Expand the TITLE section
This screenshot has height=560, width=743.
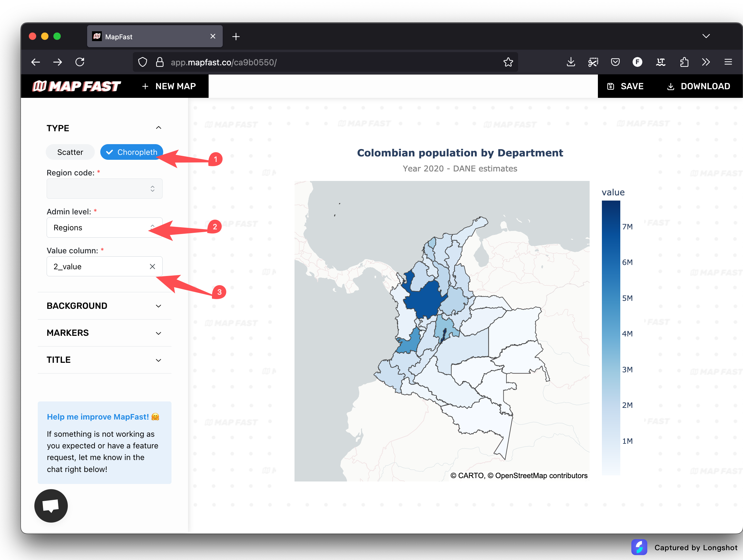pos(105,360)
